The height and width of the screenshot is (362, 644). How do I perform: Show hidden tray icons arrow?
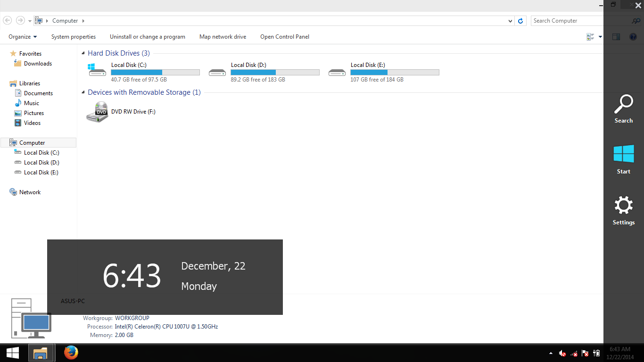click(x=551, y=353)
